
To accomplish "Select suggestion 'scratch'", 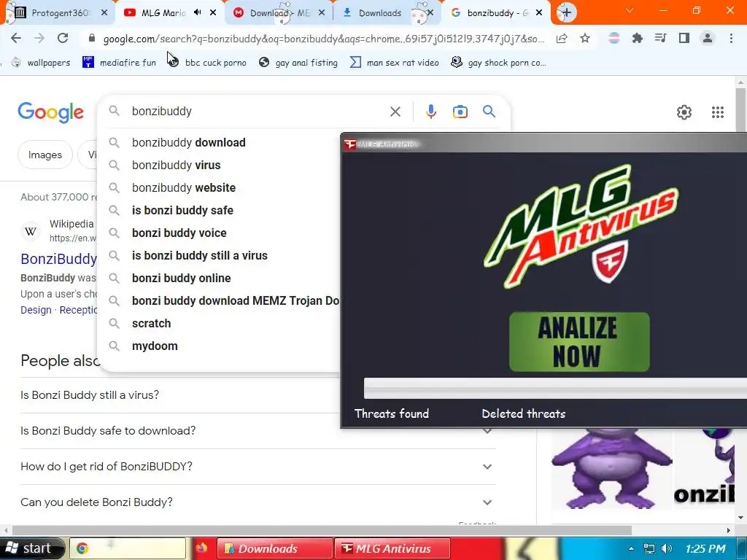I will tap(220, 323).
